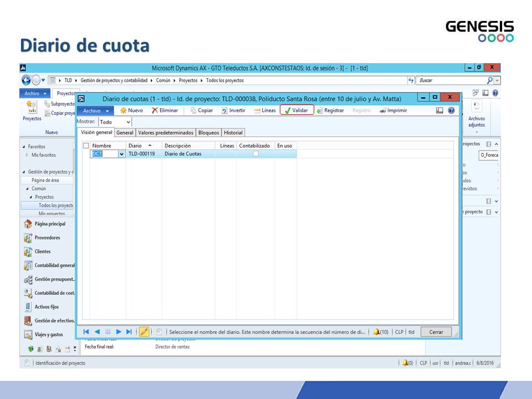Click the notifications bell (10) in dialog

click(x=381, y=332)
